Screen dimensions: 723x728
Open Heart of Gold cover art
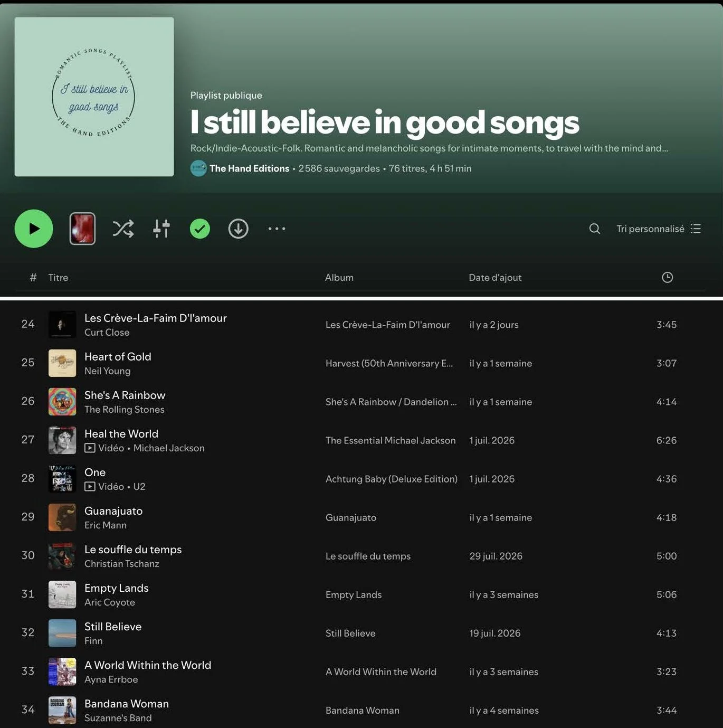62,363
